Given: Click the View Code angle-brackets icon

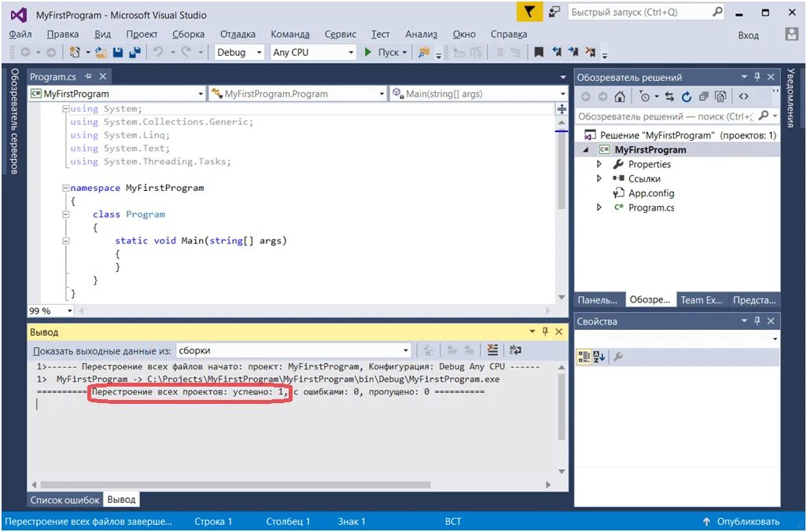Looking at the screenshot, I should click(x=743, y=97).
